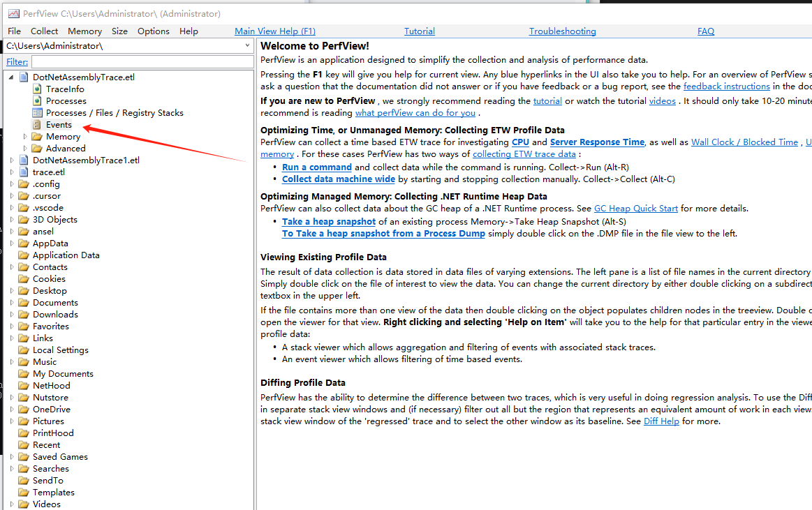Screen dimensions: 812x510
Task: Select the Nutstore folder row
Action: [x=50, y=397]
